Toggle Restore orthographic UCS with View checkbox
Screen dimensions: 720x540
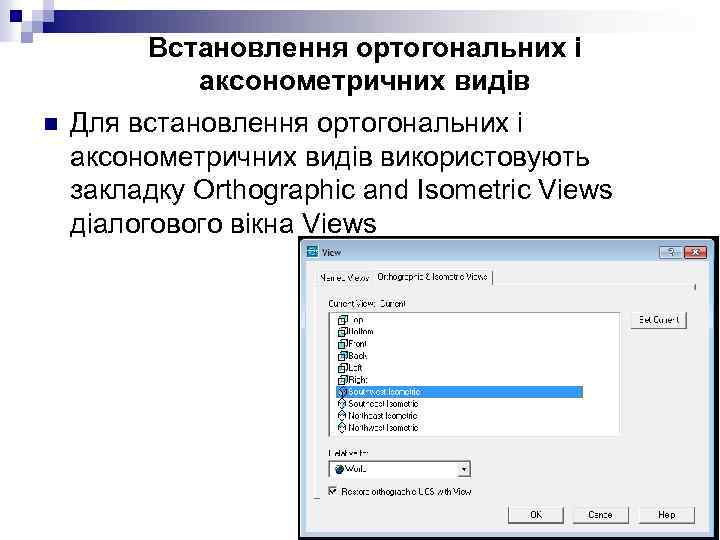pos(332,491)
